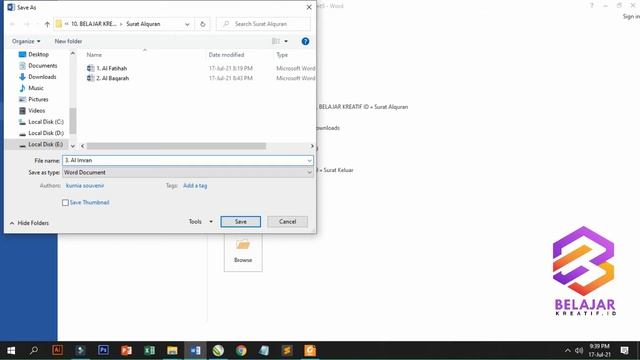Open PowerPoint from the taskbar
Screen dimensions: 640x360
point(126,351)
